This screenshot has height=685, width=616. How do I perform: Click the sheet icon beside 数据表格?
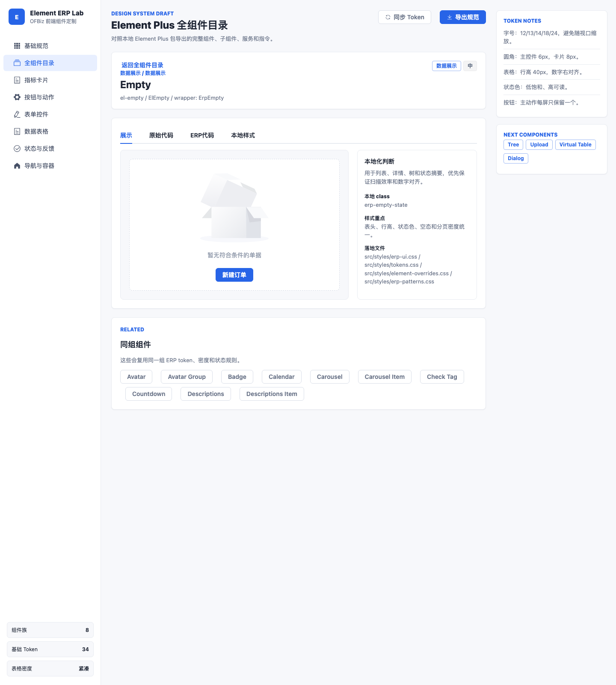17,131
